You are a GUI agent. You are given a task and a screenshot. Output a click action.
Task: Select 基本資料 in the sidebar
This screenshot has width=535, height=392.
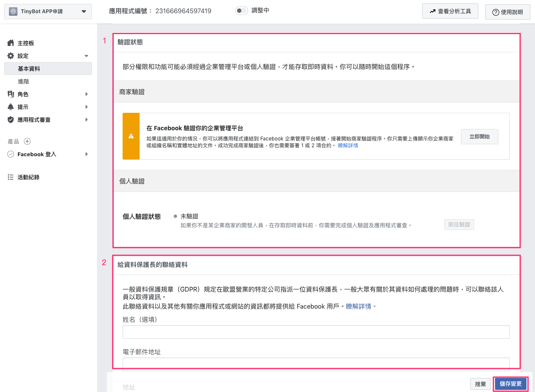click(48, 69)
